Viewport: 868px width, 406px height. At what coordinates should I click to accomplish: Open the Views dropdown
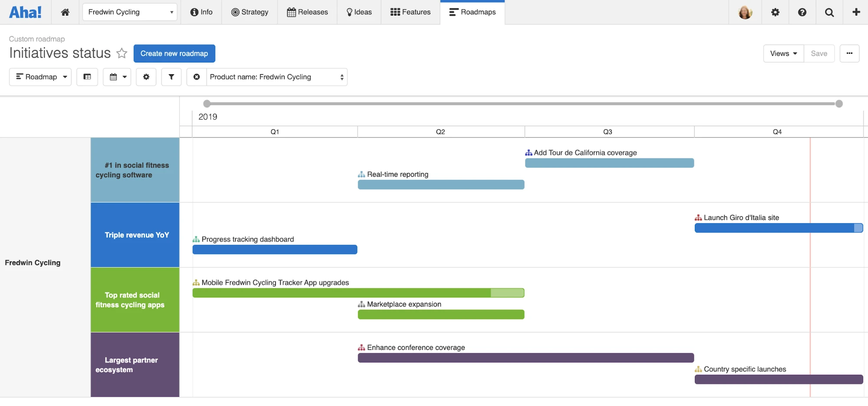(783, 53)
